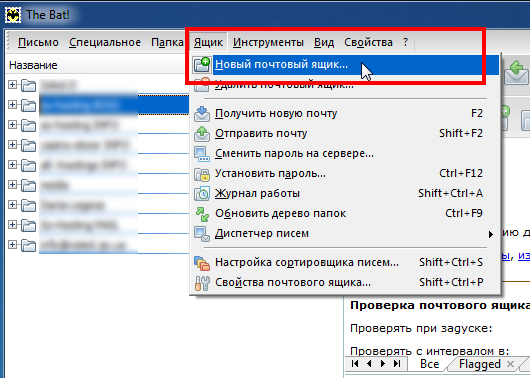Choose Получить новую почту
The image size is (530, 378).
click(x=345, y=114)
